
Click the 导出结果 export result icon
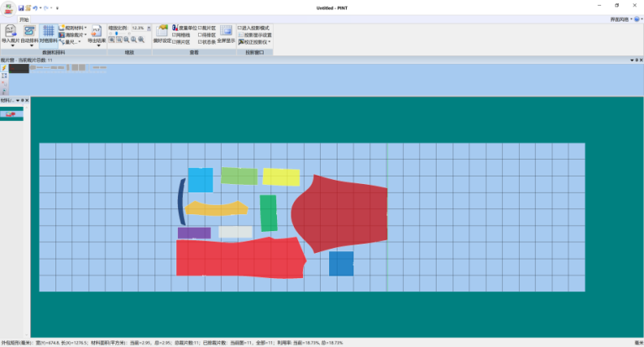[96, 32]
